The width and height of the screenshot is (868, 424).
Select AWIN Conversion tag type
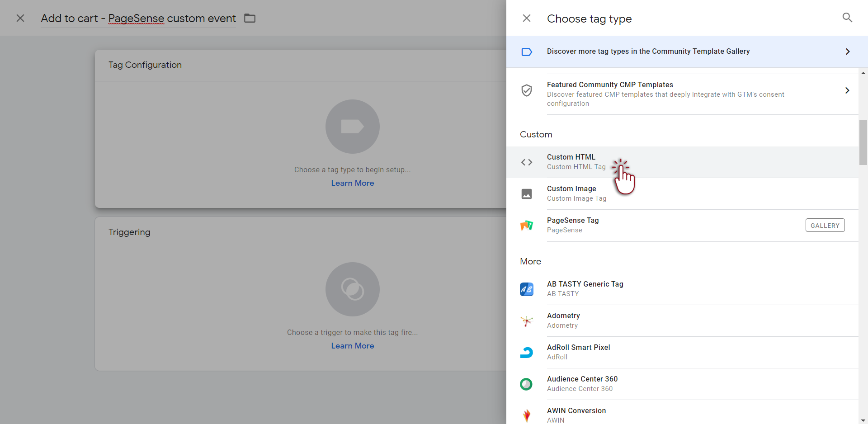coord(682,412)
